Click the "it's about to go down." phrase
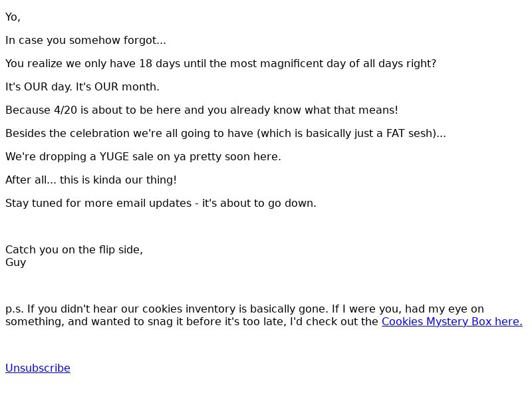Viewport: 532px width, 403px height. [x=259, y=203]
